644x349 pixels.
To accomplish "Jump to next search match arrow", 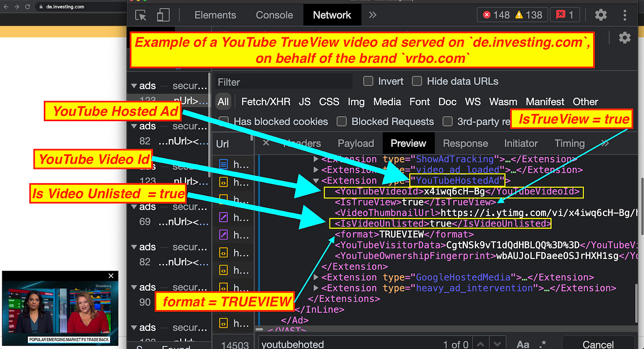I will pyautogui.click(x=498, y=344).
